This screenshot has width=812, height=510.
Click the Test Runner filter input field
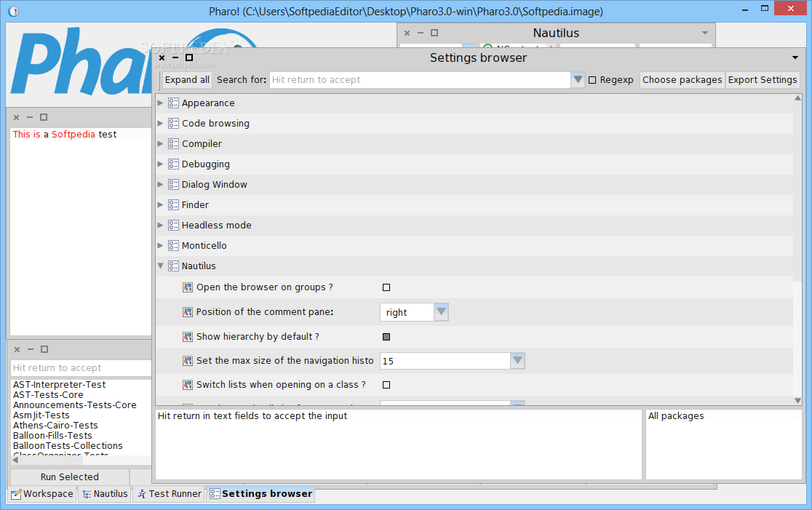pyautogui.click(x=81, y=368)
